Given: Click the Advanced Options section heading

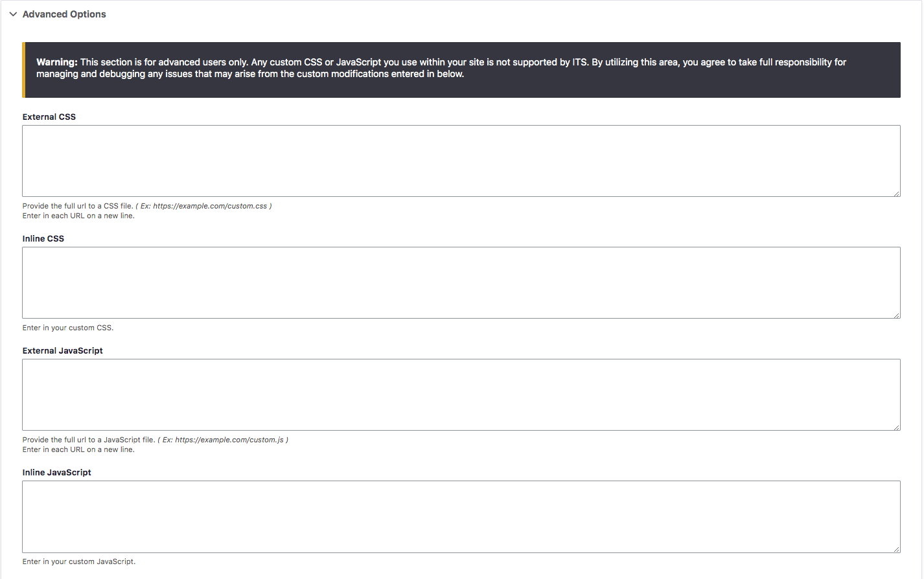Looking at the screenshot, I should pyautogui.click(x=64, y=14).
